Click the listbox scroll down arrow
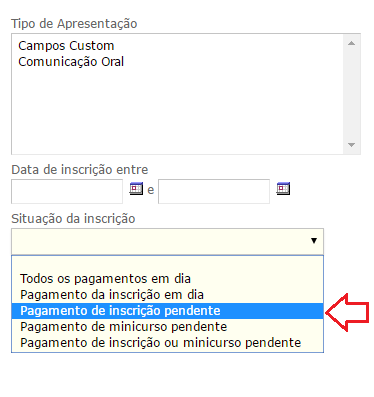This screenshot has width=374, height=397. coord(351,145)
